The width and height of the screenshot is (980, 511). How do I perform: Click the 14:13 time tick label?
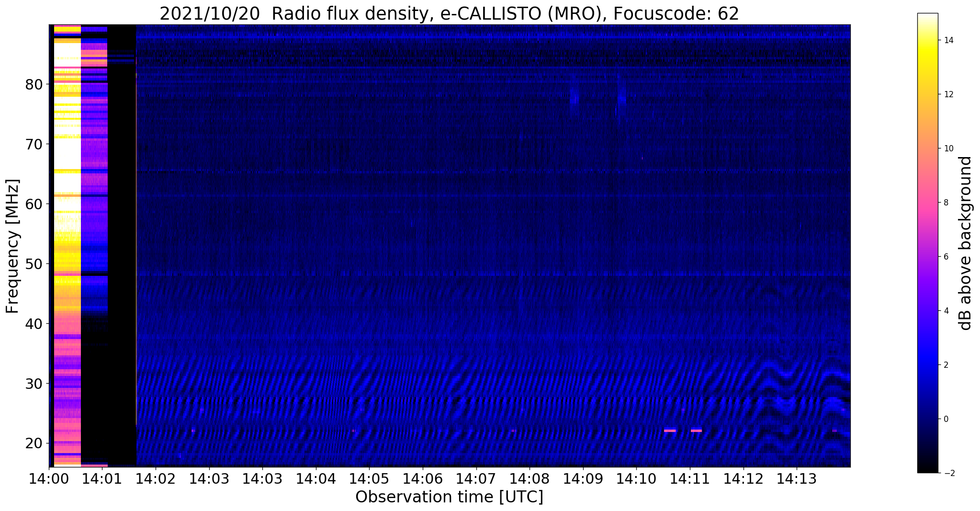pos(797,478)
